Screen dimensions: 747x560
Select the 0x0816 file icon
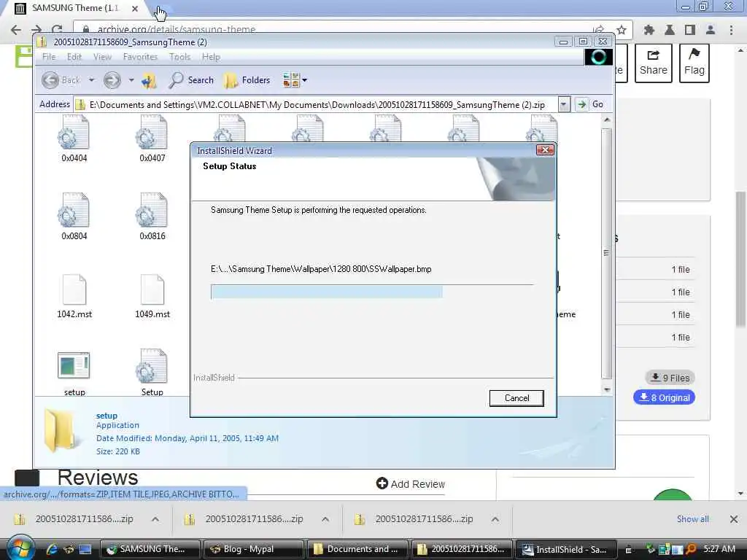(152, 217)
